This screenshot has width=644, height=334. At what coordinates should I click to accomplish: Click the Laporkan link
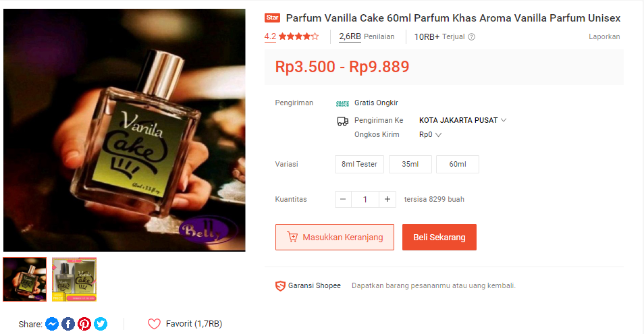point(604,37)
